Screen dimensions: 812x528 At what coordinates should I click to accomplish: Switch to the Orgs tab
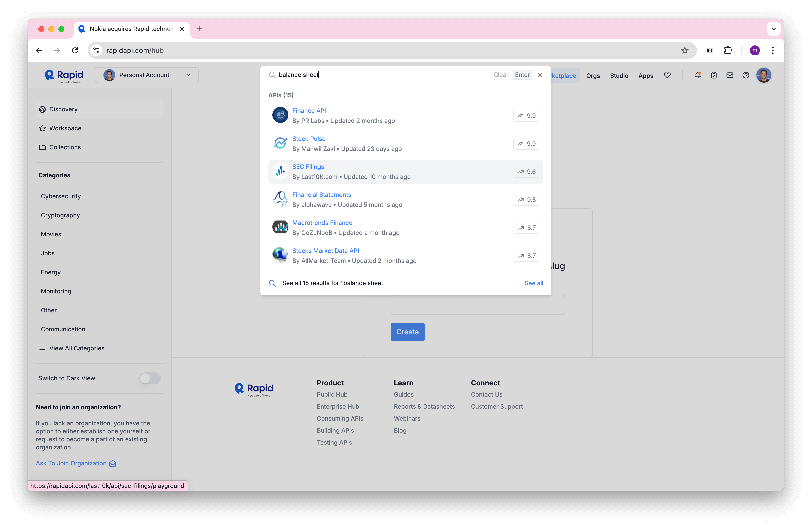pos(593,76)
